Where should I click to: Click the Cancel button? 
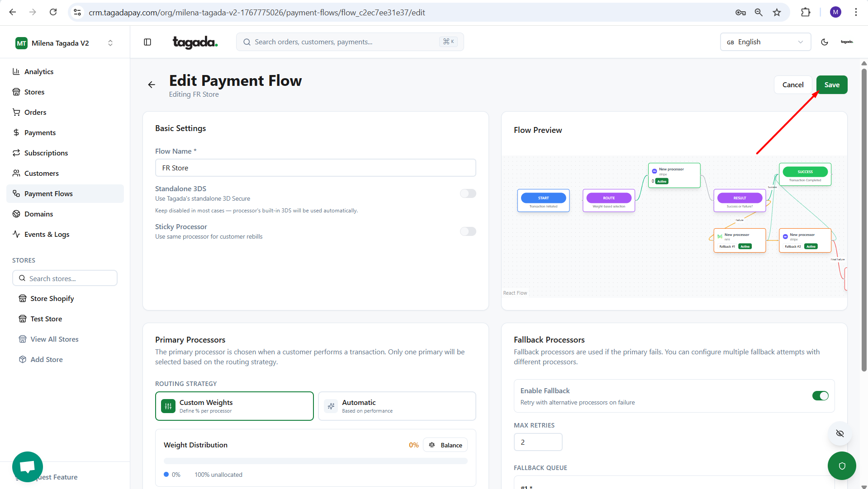pos(792,85)
